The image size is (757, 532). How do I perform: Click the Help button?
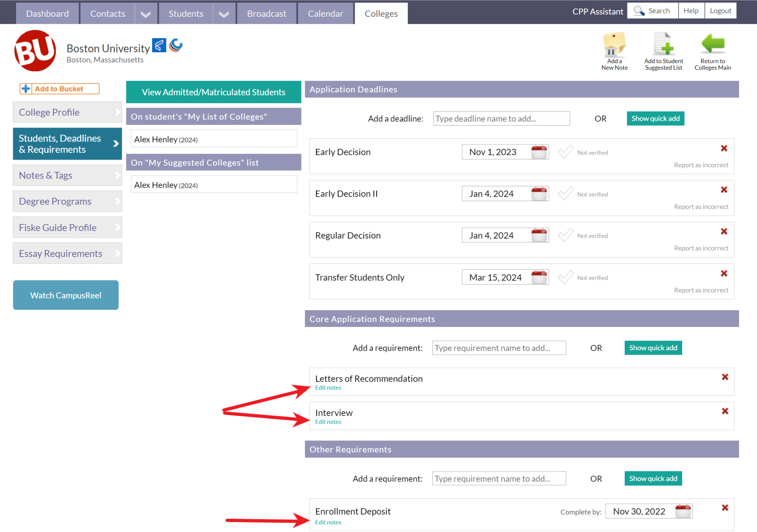coord(691,11)
